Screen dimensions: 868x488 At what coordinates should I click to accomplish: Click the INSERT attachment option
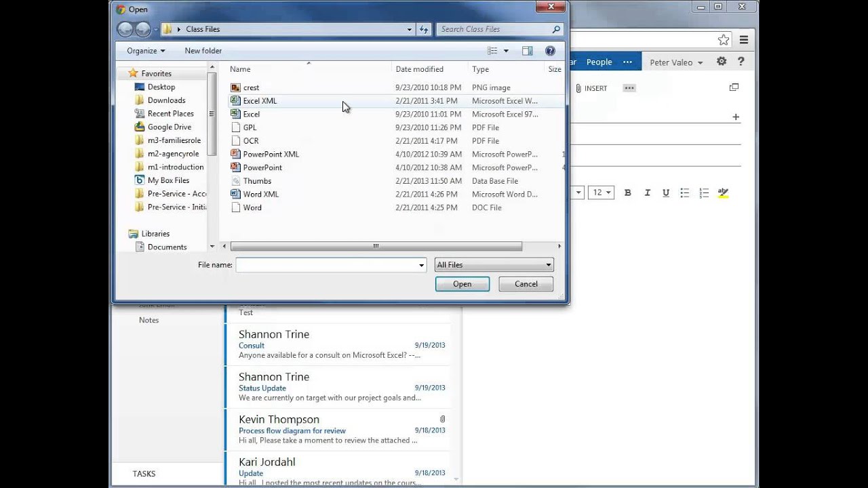point(591,88)
